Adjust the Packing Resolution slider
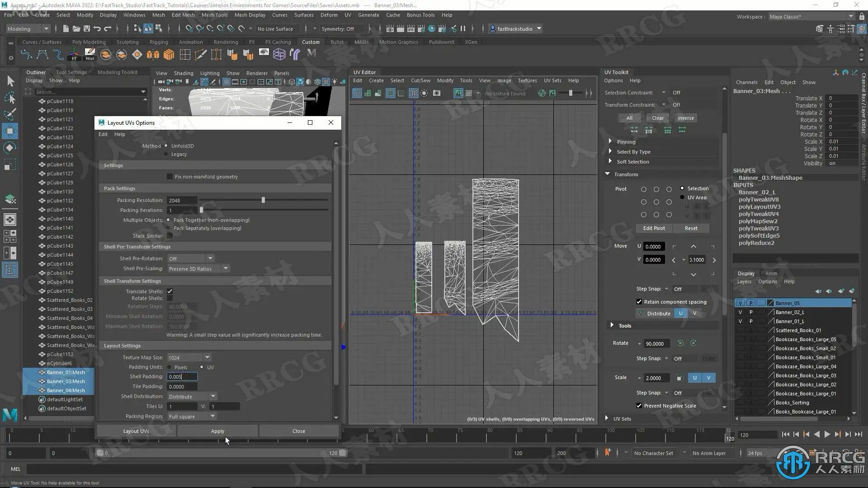This screenshot has height=488, width=868. pyautogui.click(x=263, y=200)
